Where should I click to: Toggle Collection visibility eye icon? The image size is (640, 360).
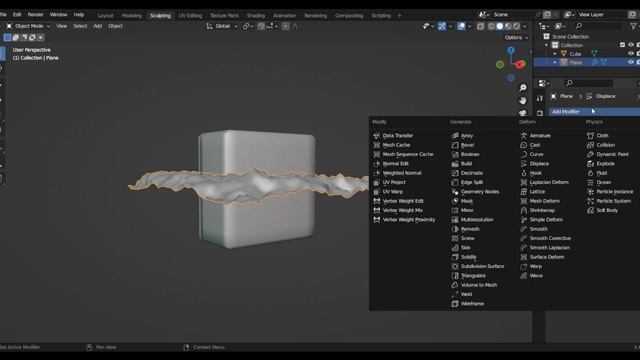click(x=631, y=45)
